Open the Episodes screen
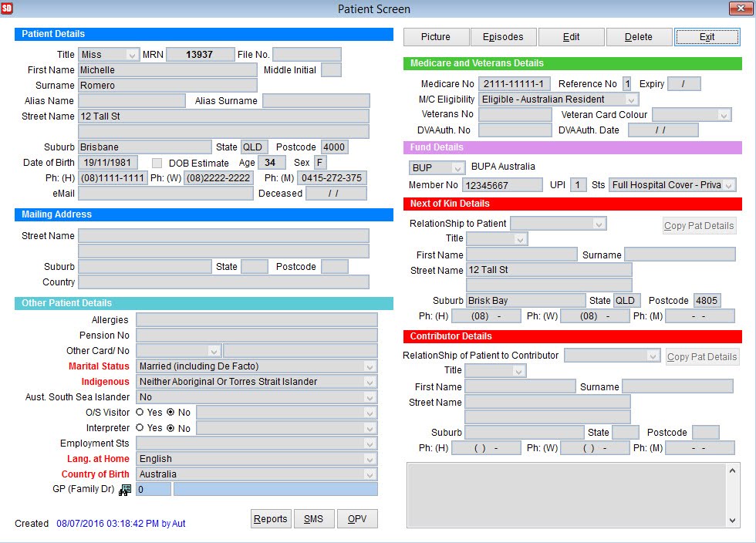Image resolution: width=756 pixels, height=543 pixels. (503, 37)
